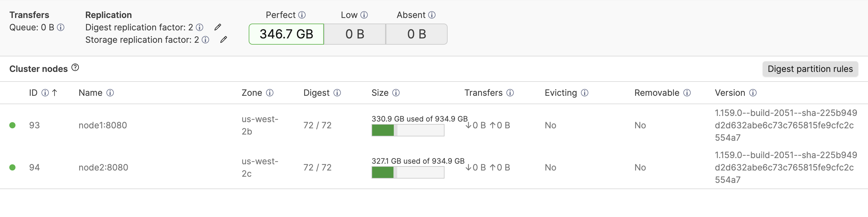Select the Name column header
The image size is (868, 217).
[90, 92]
